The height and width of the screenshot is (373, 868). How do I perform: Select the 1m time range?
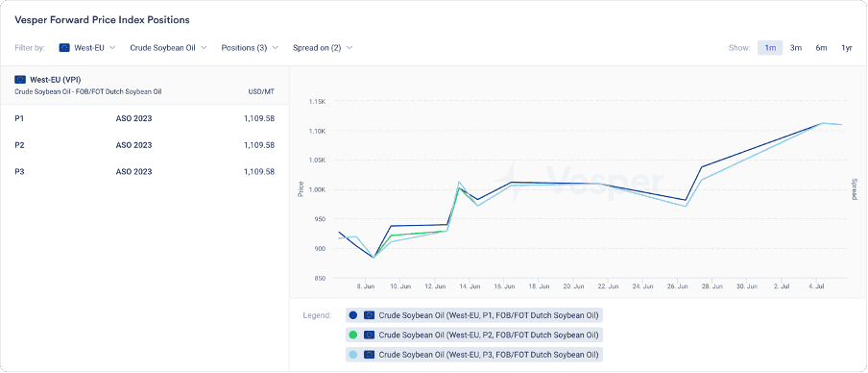point(770,48)
